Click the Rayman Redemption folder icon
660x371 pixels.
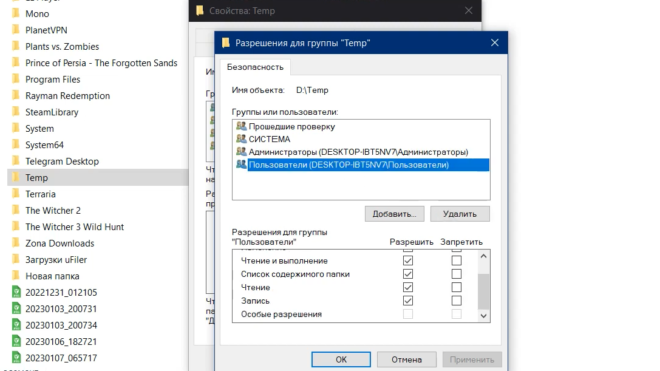pyautogui.click(x=16, y=96)
